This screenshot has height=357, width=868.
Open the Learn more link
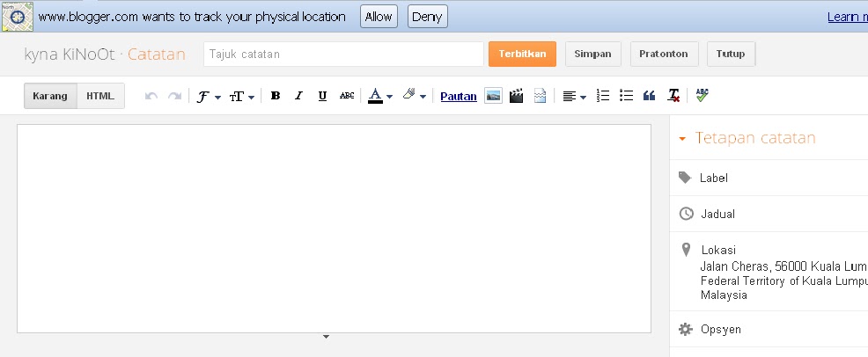848,17
